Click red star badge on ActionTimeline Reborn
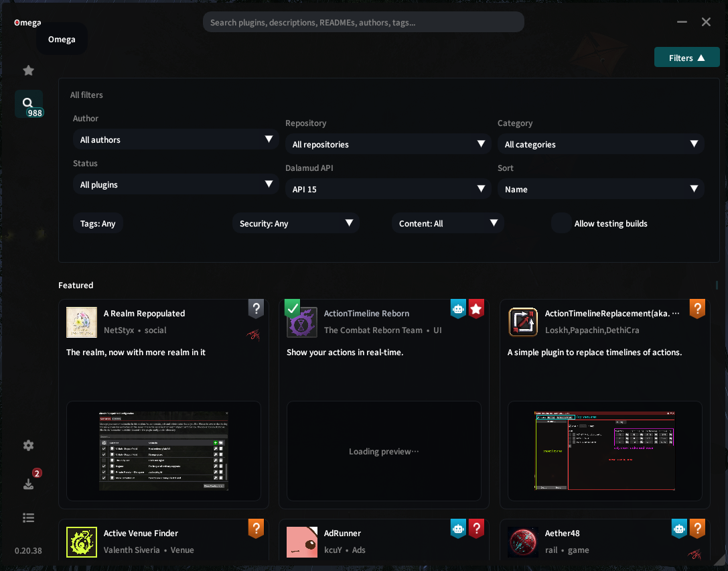 (x=476, y=308)
